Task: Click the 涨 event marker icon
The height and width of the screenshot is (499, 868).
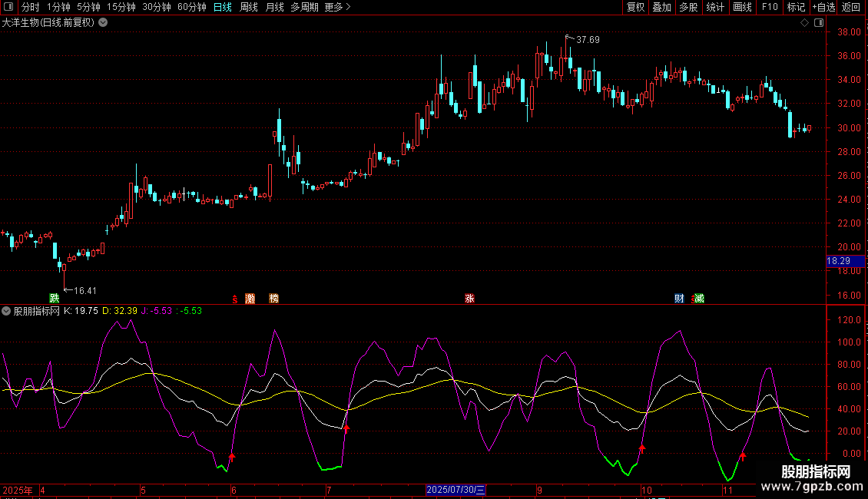Action: [469, 298]
